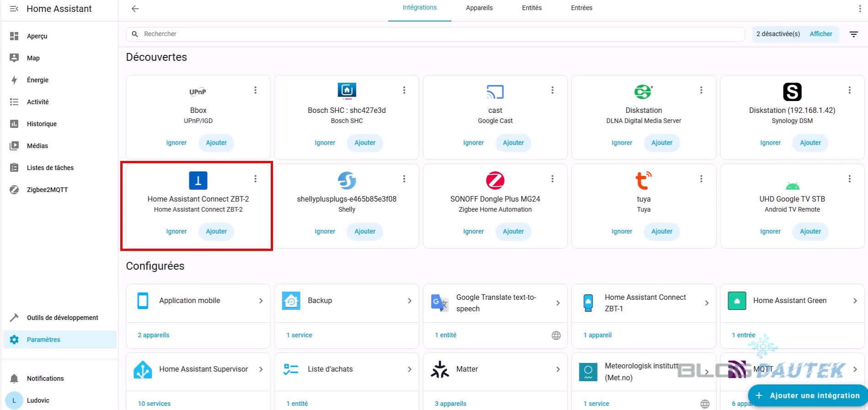Switch to the Appareils tab
Viewport: 868px width, 410px height.
tap(479, 8)
